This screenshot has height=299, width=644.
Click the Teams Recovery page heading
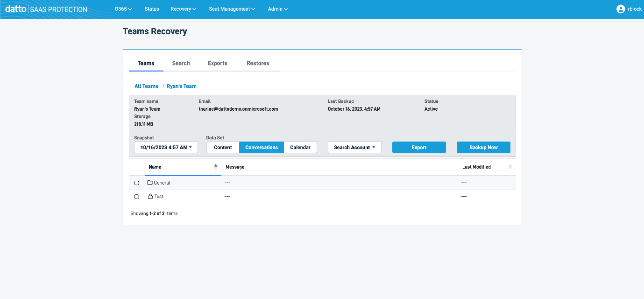155,31
